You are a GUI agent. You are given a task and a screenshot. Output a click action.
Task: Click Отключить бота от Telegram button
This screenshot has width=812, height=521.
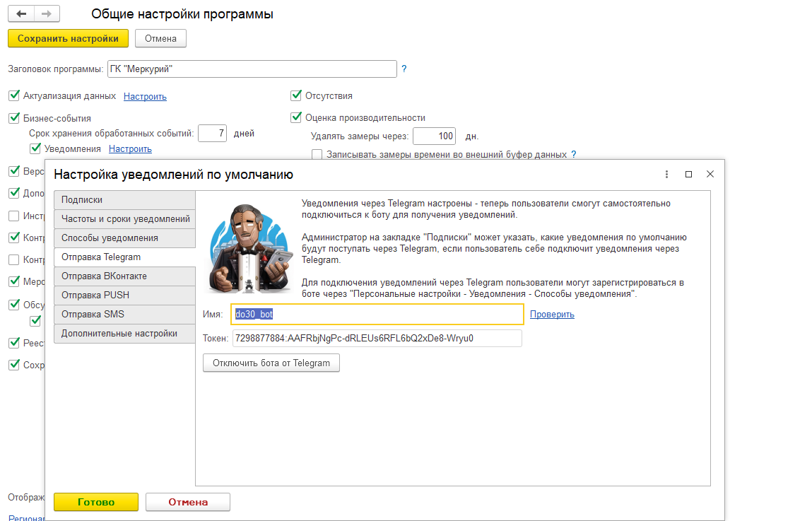pyautogui.click(x=271, y=363)
